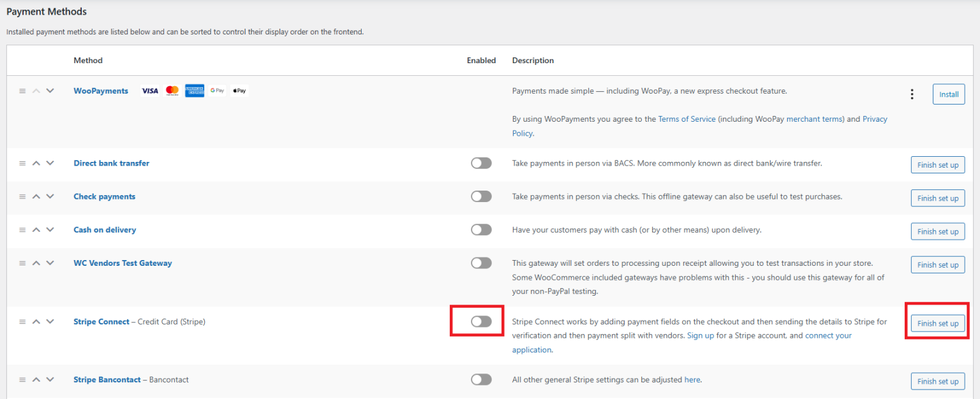
Task: Click the reorder handle next to Stripe Connect
Action: [x=22, y=321]
